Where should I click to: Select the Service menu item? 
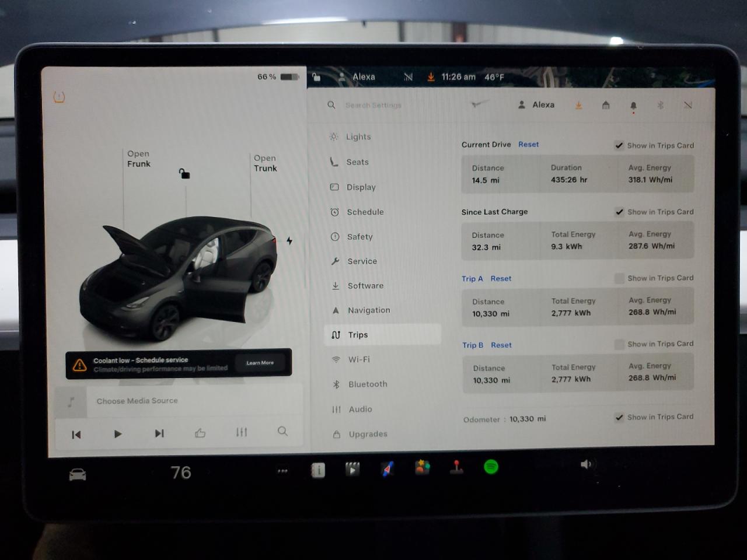tap(361, 261)
